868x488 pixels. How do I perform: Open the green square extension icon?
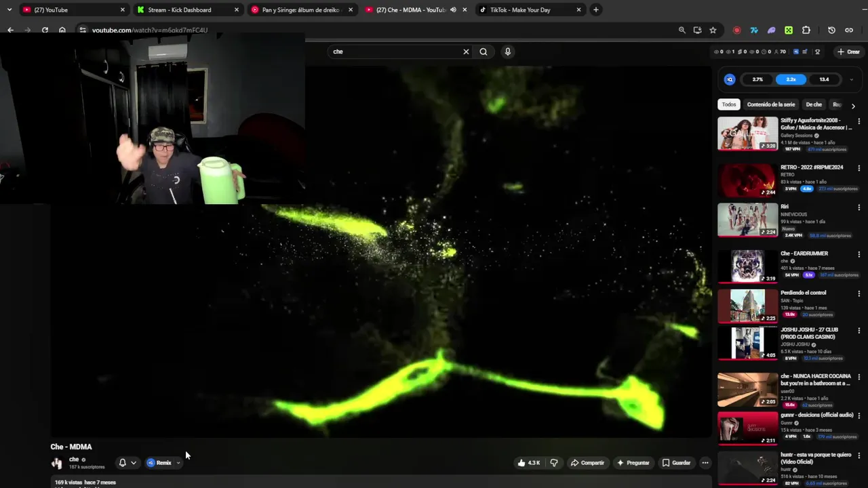click(789, 30)
